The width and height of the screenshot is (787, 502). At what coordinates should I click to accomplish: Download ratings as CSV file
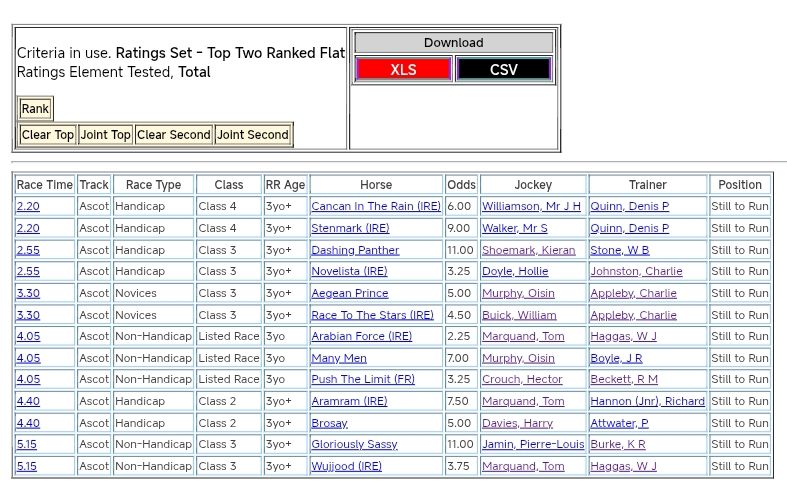coord(503,69)
